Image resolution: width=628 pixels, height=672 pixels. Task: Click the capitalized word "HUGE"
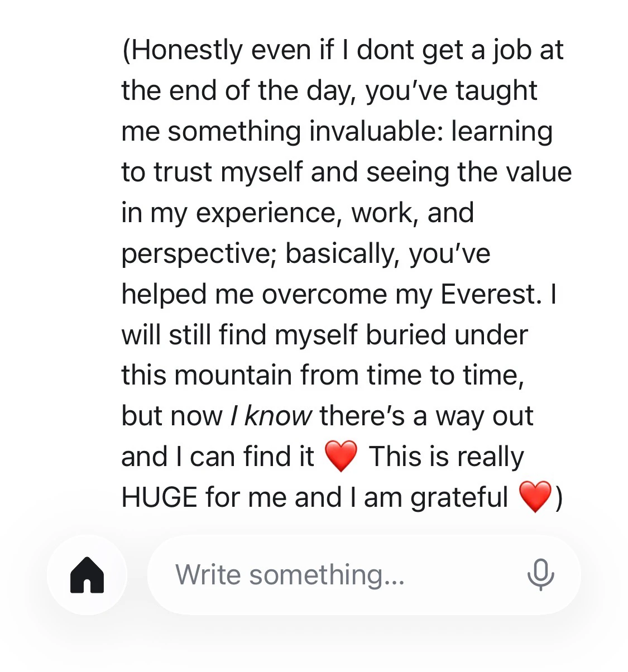[159, 497]
